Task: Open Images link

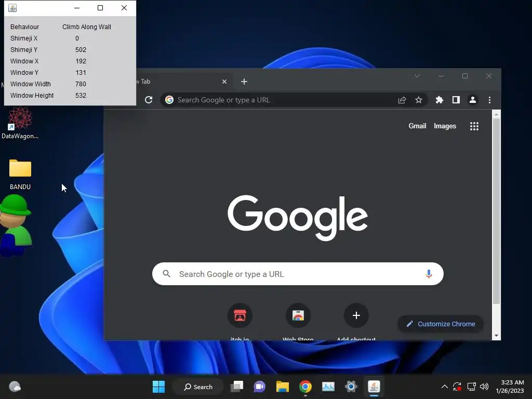Action: (x=445, y=126)
